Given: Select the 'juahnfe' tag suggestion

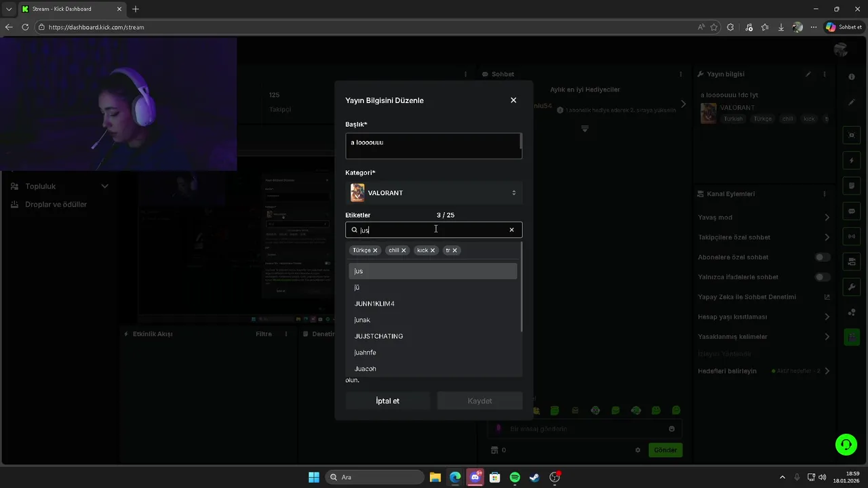Looking at the screenshot, I should coord(433,352).
